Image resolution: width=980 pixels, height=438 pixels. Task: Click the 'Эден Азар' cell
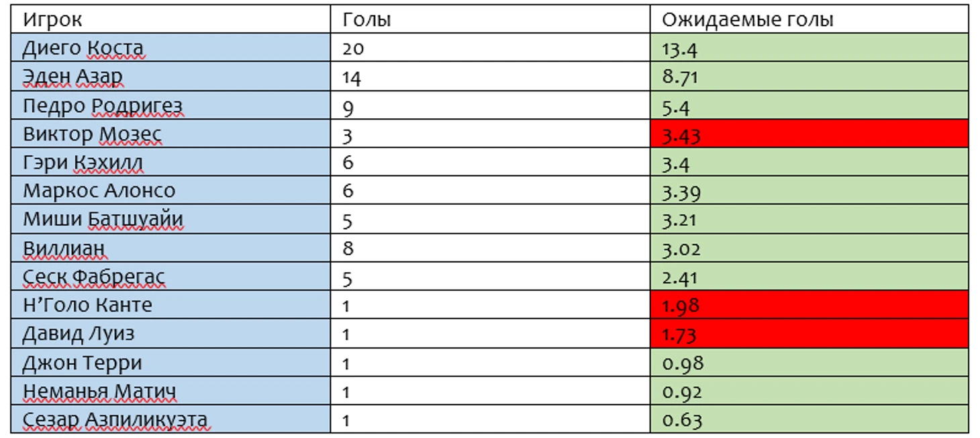170,77
